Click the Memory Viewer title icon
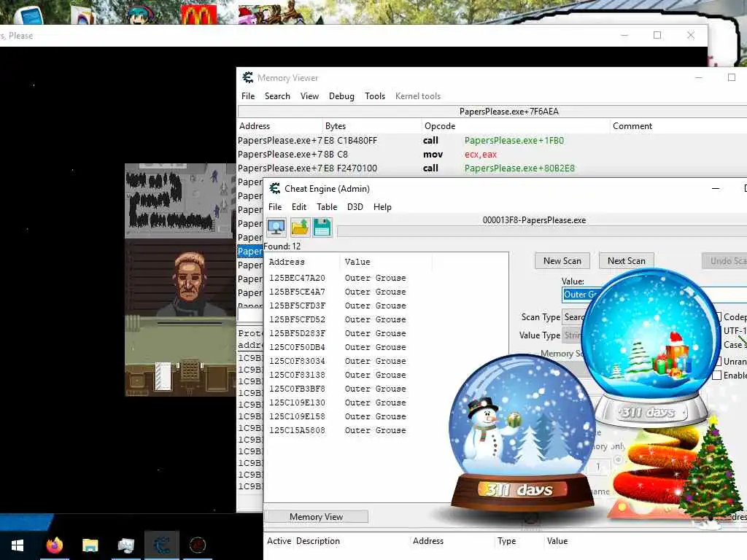 (248, 77)
